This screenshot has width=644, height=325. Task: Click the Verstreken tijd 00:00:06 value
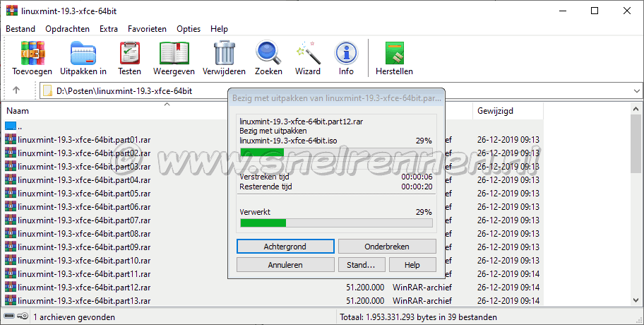[x=417, y=177]
